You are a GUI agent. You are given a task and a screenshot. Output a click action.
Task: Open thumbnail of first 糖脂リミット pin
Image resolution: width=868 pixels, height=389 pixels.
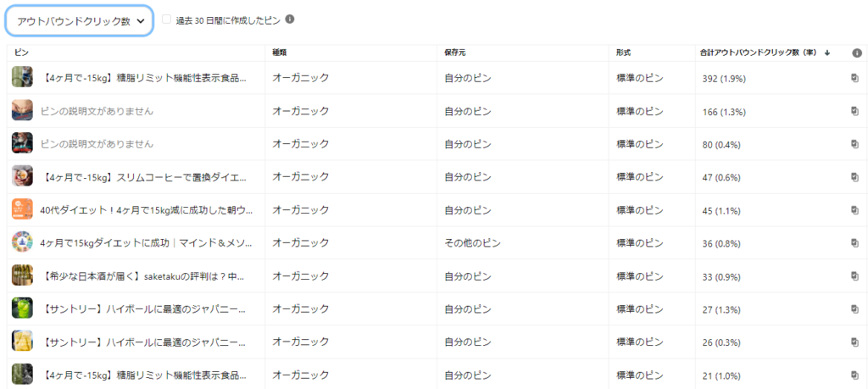pos(22,77)
